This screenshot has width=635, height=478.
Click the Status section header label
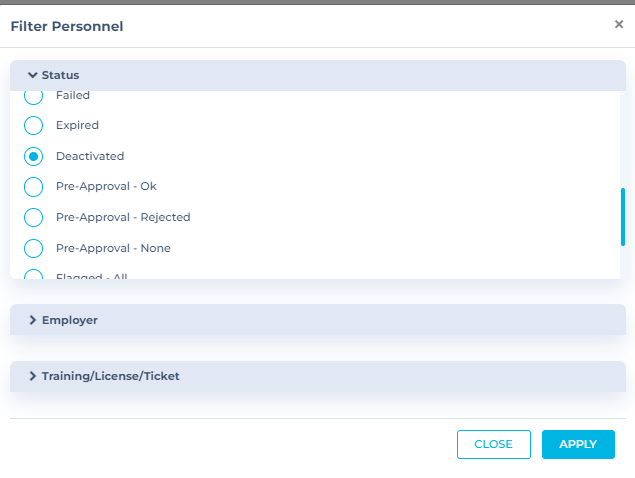click(x=60, y=75)
